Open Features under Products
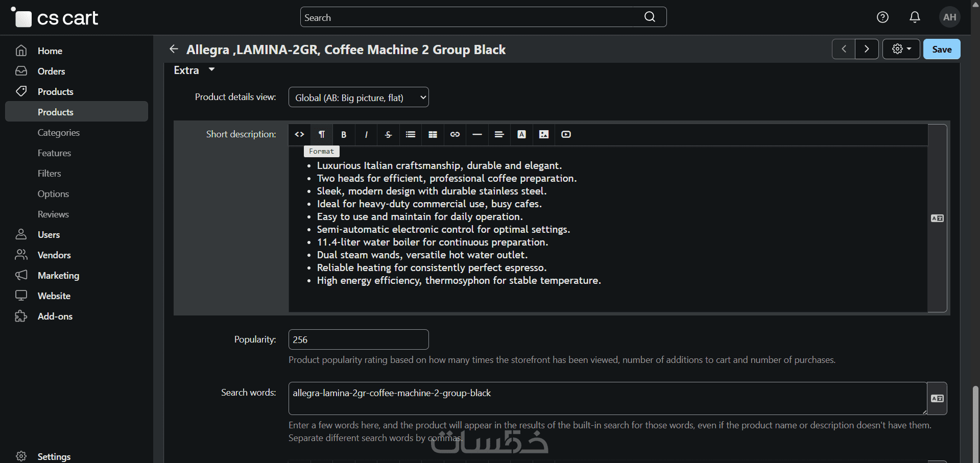Viewport: 980px width, 463px height. tap(54, 153)
